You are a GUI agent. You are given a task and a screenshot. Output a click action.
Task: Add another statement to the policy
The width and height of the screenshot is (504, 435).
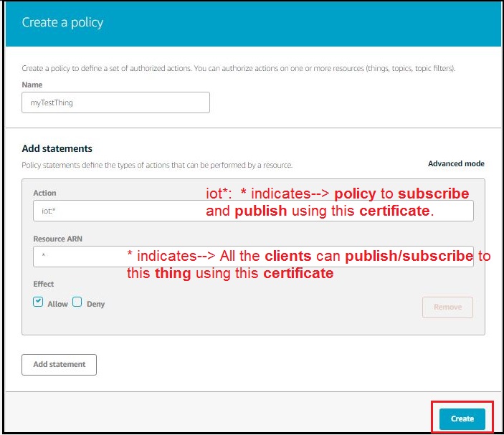coord(59,365)
